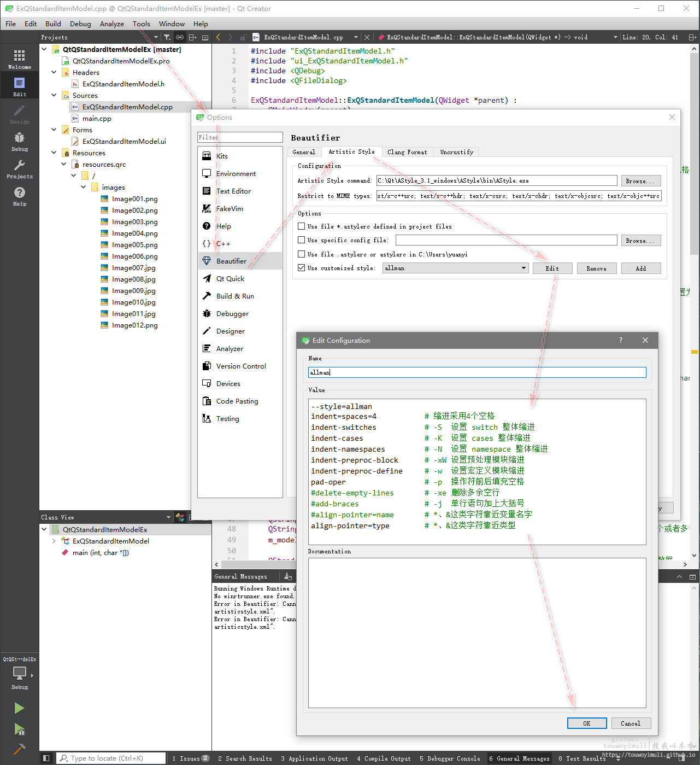The image size is (700, 765).
Task: Select Environment options category
Action: 240,173
